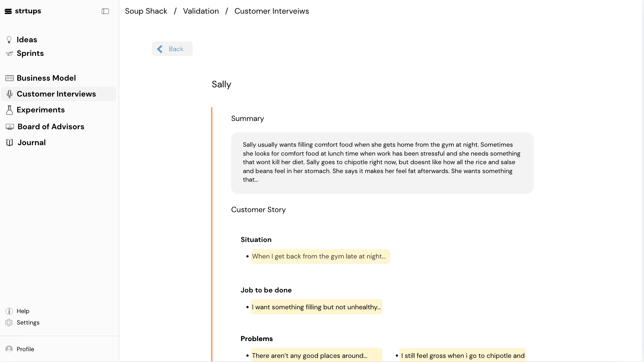Select the Customer Interviews microphone icon

pos(9,94)
